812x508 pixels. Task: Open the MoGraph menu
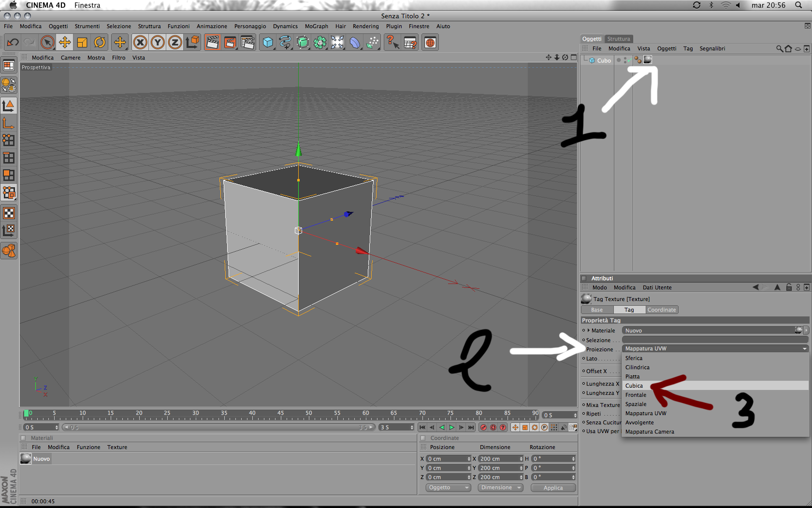click(x=317, y=26)
